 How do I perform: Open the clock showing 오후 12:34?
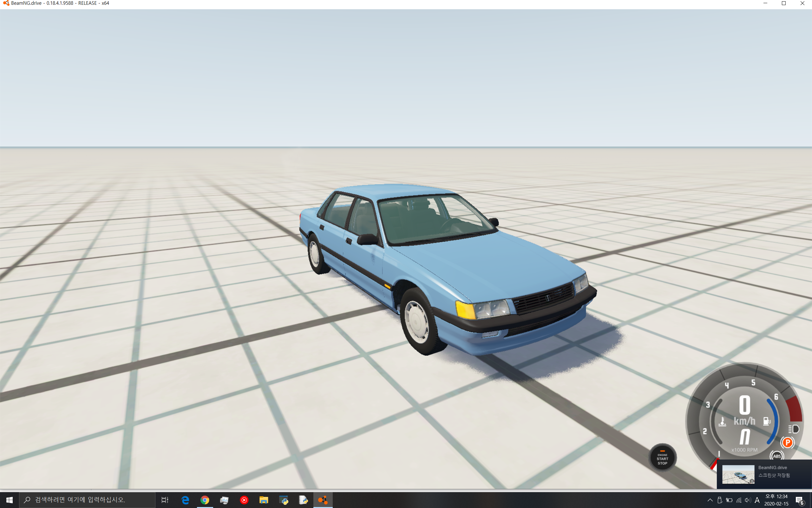776,500
